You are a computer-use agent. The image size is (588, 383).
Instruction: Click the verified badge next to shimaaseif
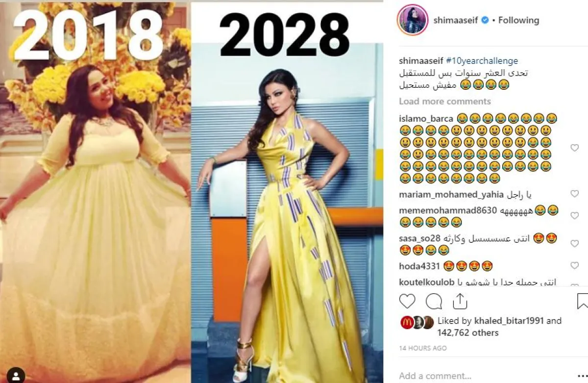[x=484, y=20]
